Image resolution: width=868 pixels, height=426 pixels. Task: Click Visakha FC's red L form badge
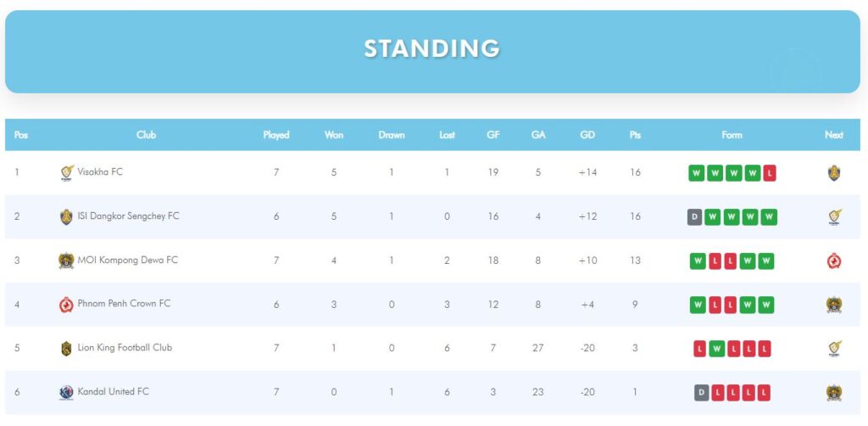click(x=770, y=173)
